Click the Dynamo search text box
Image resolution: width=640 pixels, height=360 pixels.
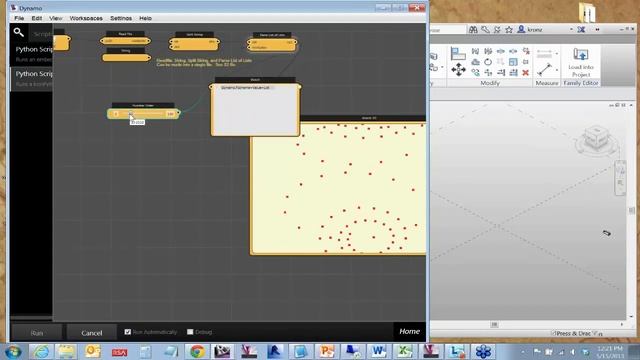click(x=42, y=34)
